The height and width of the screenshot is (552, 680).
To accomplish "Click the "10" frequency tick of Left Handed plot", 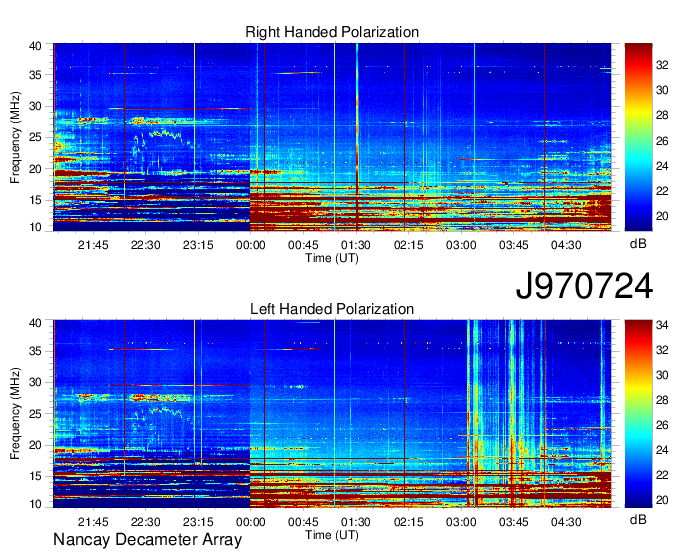I will click(35, 504).
